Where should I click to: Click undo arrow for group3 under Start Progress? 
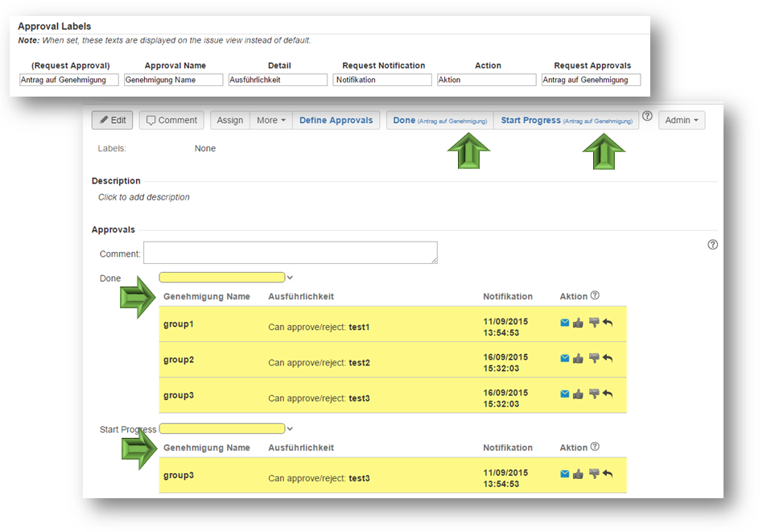[x=608, y=474]
